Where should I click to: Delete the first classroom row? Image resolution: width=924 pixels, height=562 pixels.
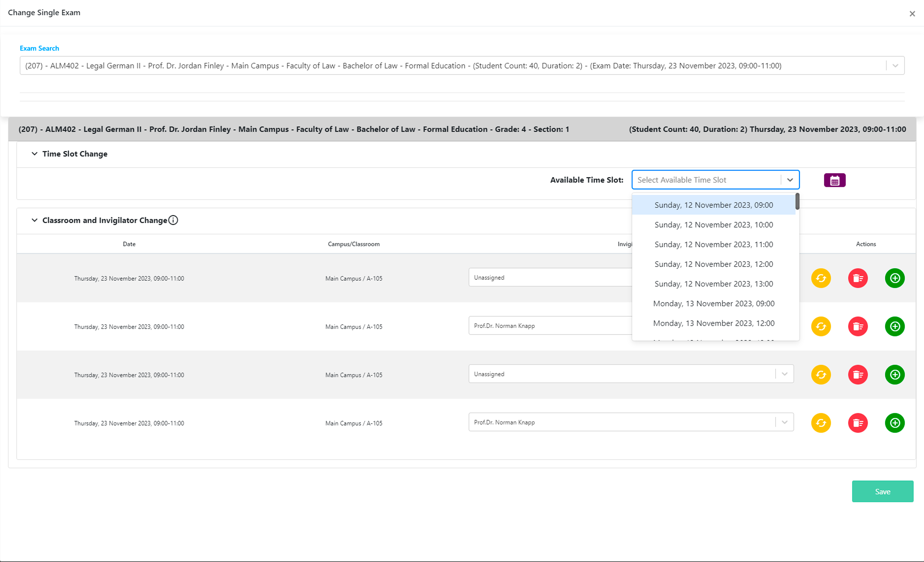(858, 278)
